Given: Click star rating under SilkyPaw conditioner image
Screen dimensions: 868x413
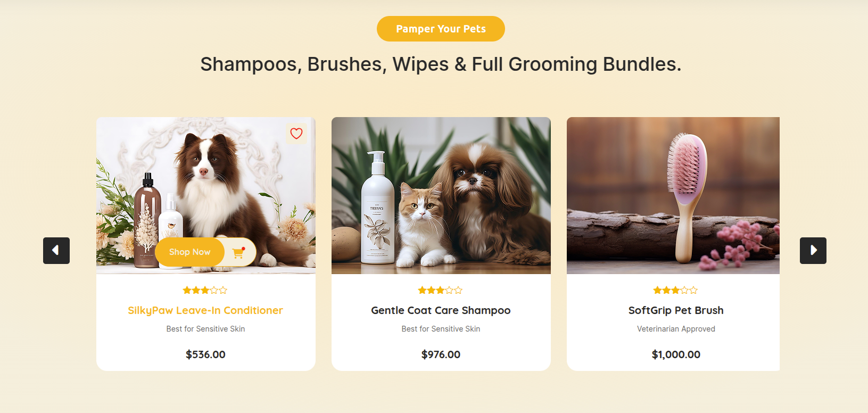Looking at the screenshot, I should coord(205,290).
